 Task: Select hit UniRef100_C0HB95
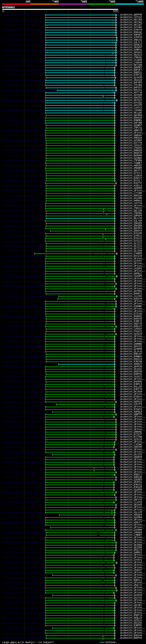(131, 254)
